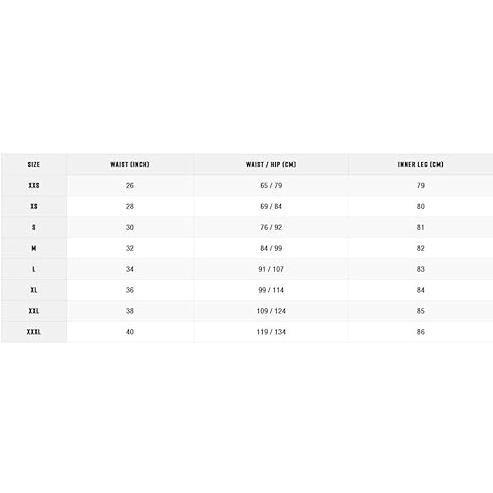
Task: Click the SIZE column header
Action: click(34, 164)
